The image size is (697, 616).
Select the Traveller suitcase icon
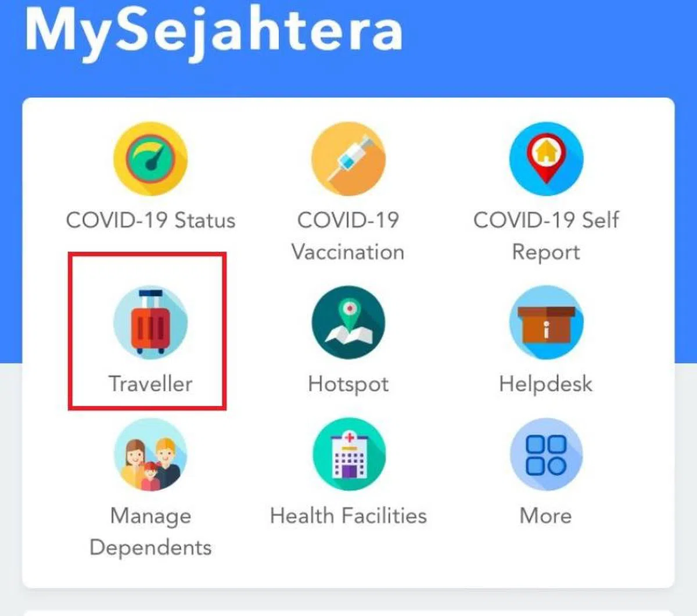150,323
